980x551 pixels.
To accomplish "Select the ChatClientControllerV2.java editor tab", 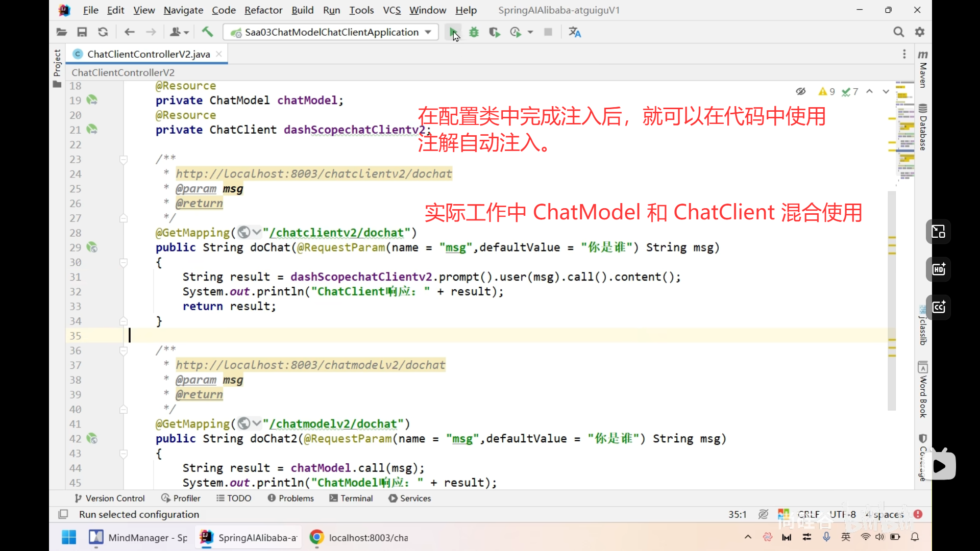I will (148, 54).
